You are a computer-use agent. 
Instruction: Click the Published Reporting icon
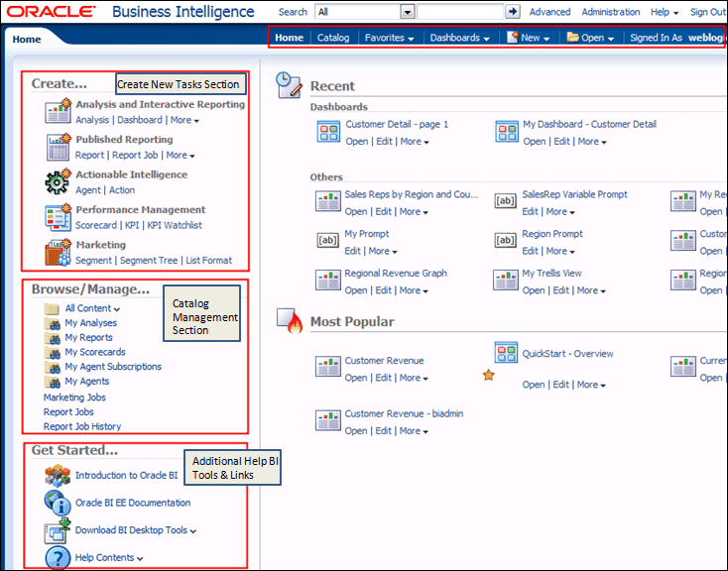click(59, 147)
